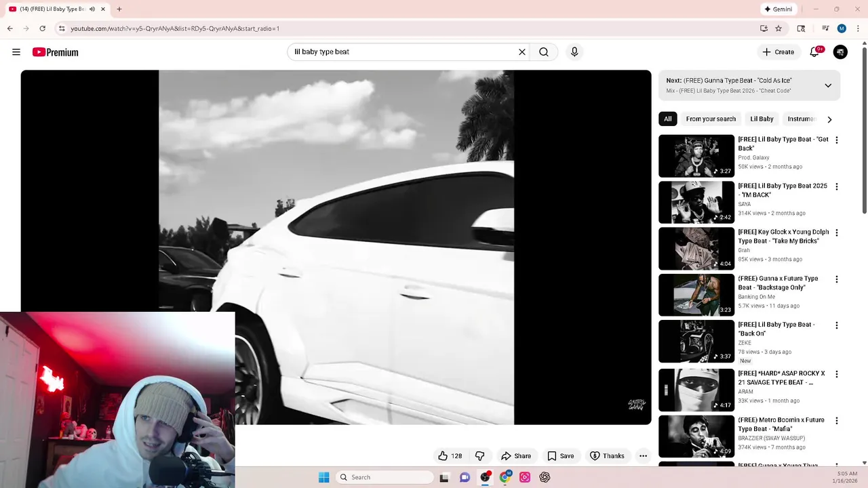Open options for "Back On" video

pyautogui.click(x=836, y=325)
